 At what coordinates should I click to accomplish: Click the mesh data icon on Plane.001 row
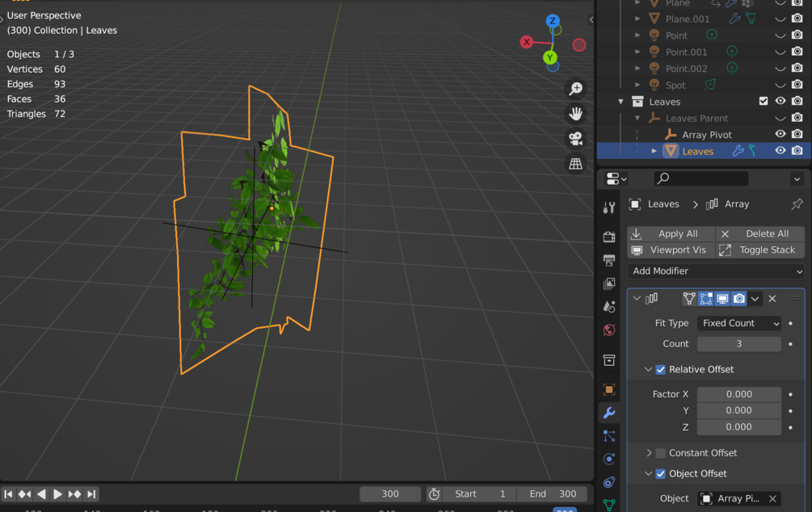pos(751,19)
